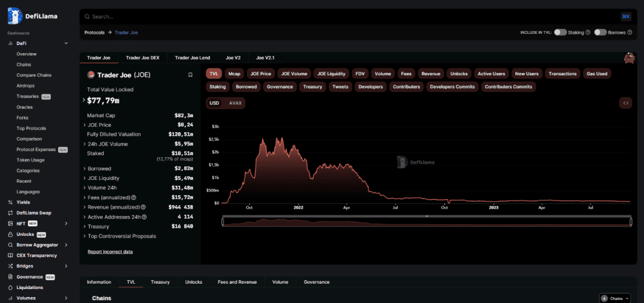
Task: Click the Bridges sidebar icon
Action: point(11,266)
